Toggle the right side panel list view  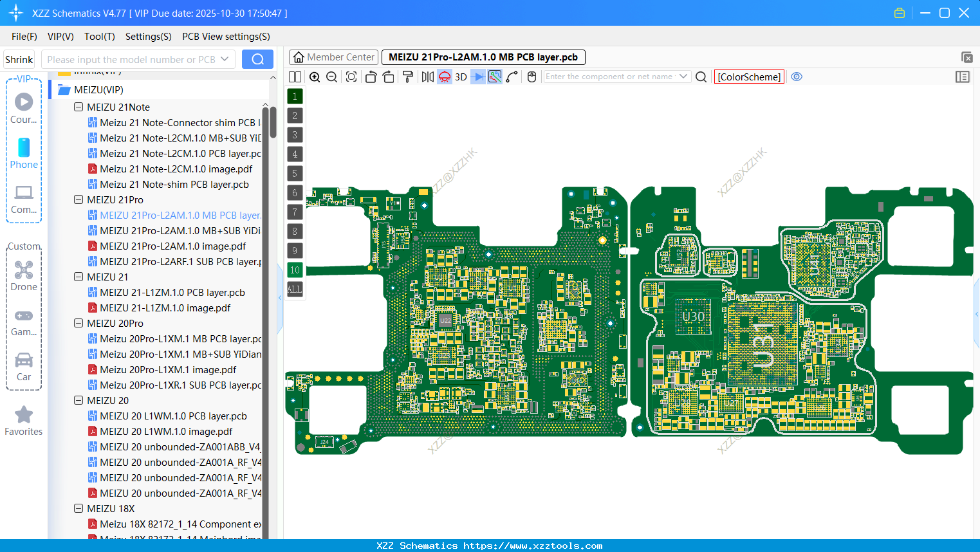point(963,77)
